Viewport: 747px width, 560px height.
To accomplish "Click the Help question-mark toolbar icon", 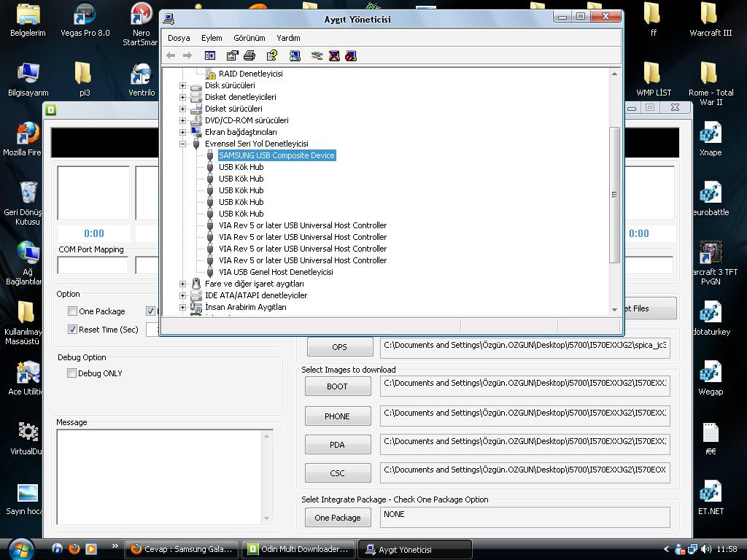I will tap(272, 55).
